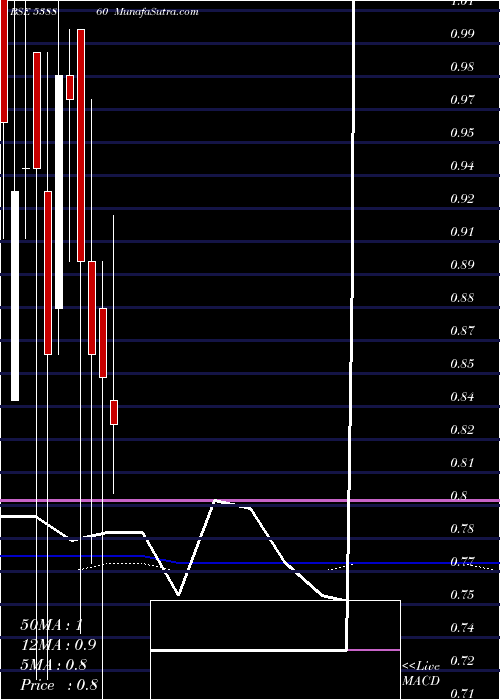Click the 0.8 price axis label
The height and width of the screenshot is (700, 500).
459,496
